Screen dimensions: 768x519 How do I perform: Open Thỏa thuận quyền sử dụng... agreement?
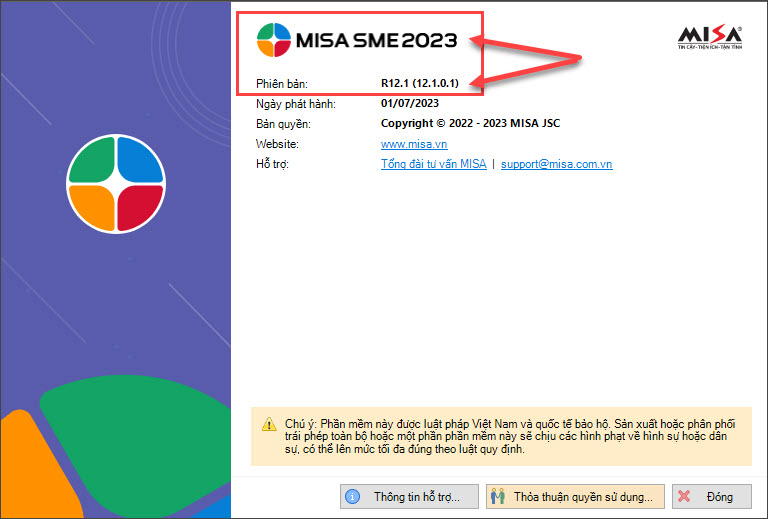click(571, 496)
